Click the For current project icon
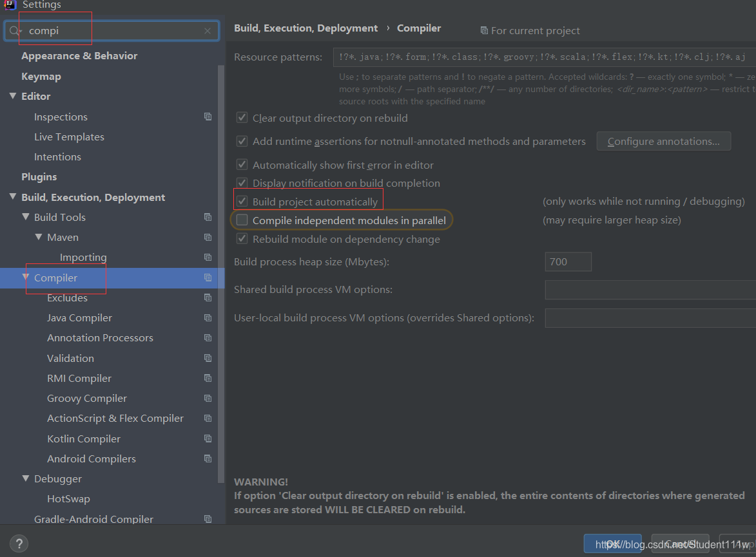This screenshot has width=756, height=557. tap(484, 31)
